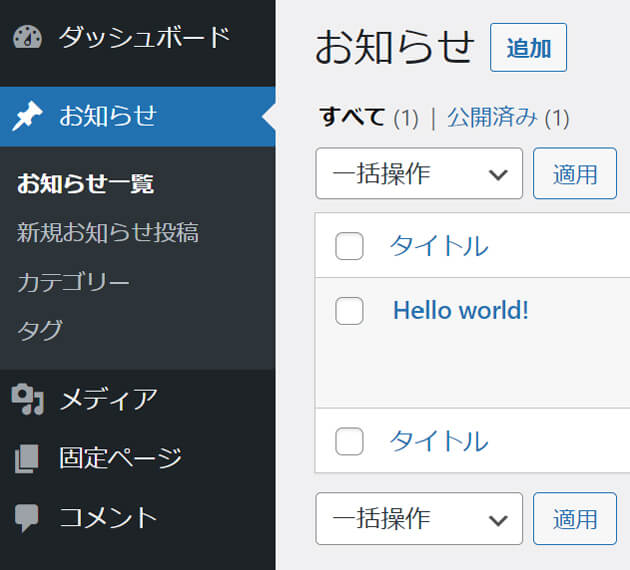
Task: Click the 追加 button
Action: (528, 48)
